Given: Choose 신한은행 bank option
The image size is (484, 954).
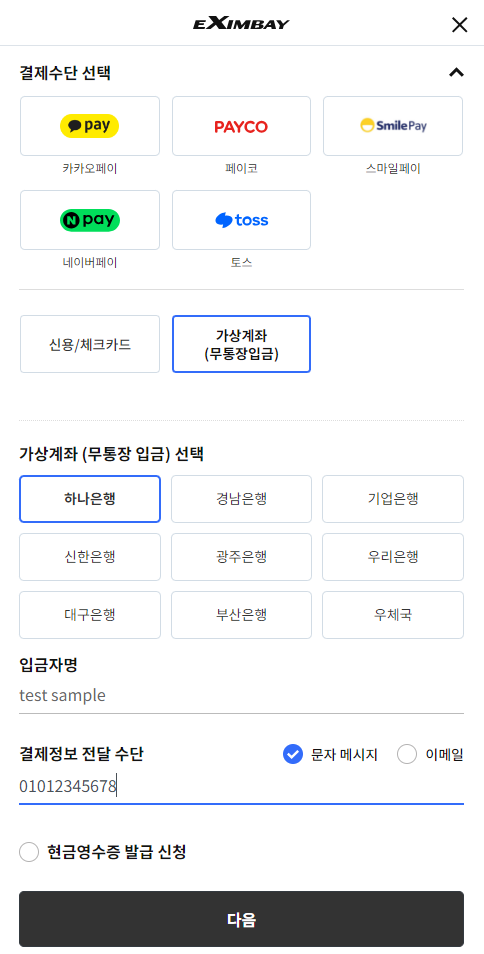Looking at the screenshot, I should (90, 557).
